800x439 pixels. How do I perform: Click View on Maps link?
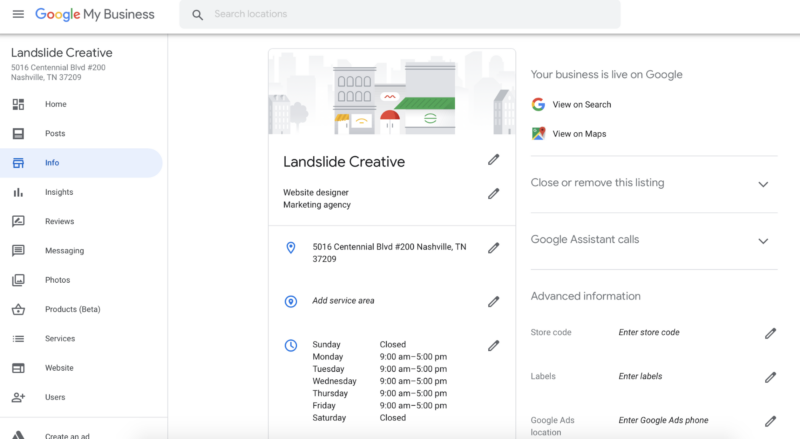click(579, 134)
